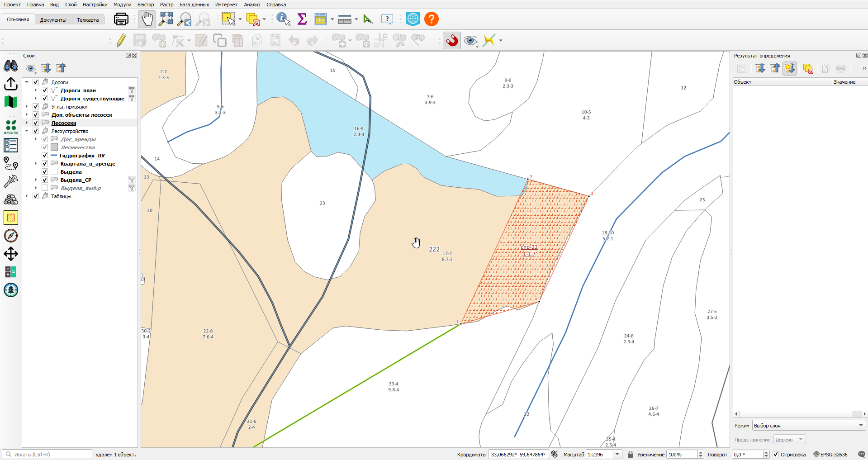
Task: Open the Вектор menu
Action: click(146, 5)
